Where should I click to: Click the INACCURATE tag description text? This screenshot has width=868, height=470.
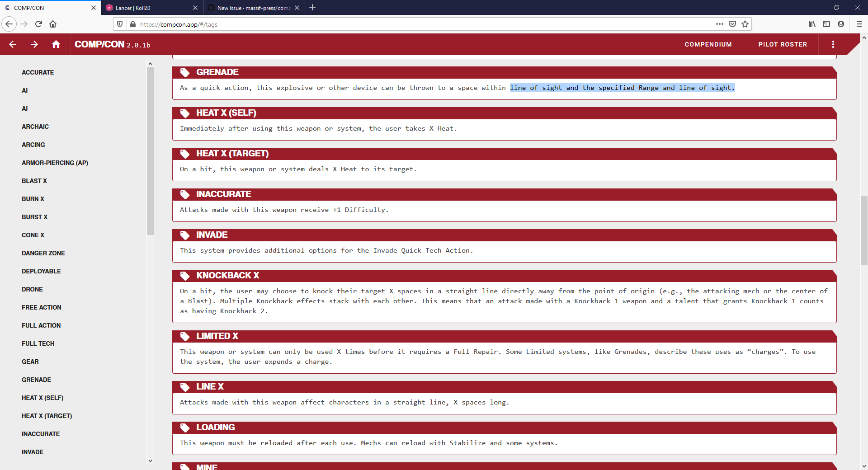pyautogui.click(x=284, y=210)
